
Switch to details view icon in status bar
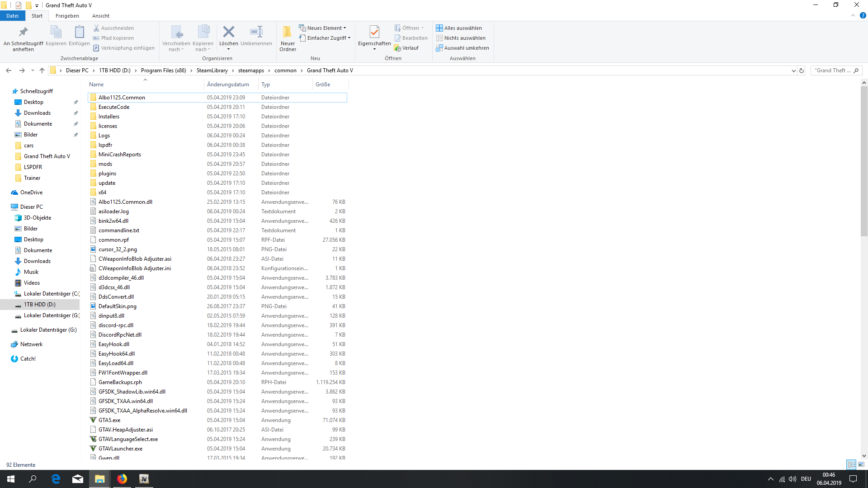pyautogui.click(x=851, y=465)
